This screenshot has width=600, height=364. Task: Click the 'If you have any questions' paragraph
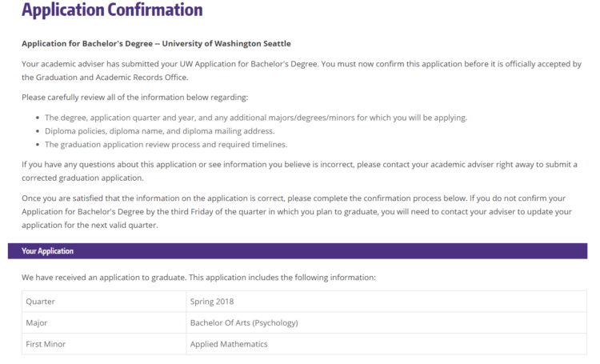click(x=299, y=171)
